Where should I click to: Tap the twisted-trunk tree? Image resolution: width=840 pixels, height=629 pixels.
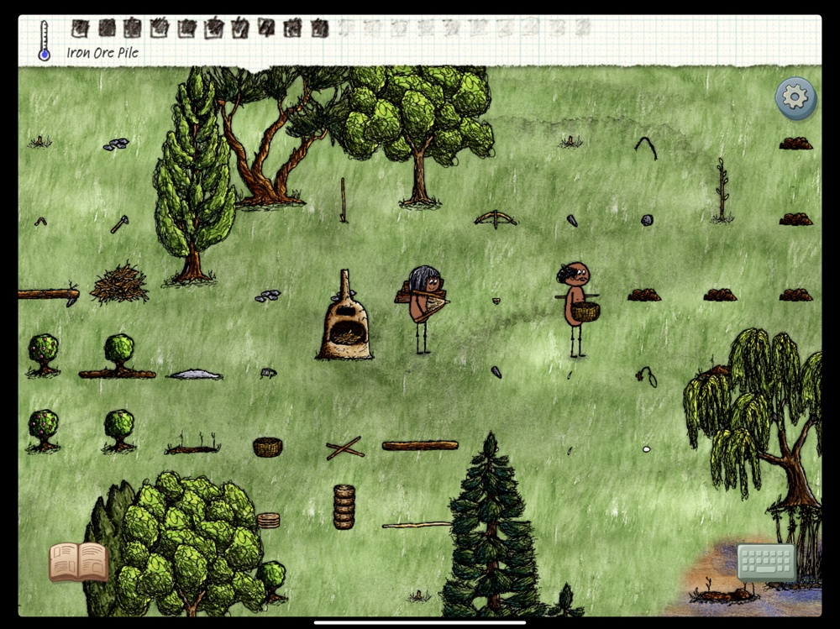pos(273,139)
